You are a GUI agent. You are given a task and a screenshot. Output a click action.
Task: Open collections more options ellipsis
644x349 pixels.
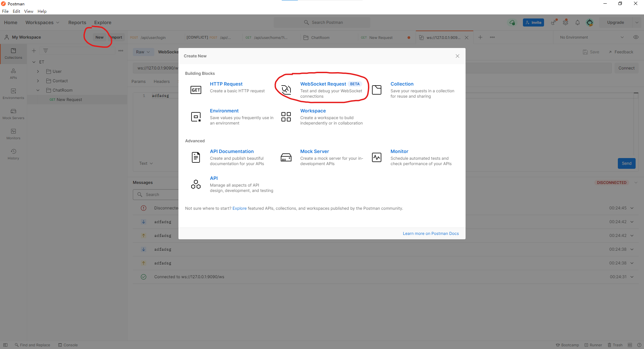(121, 51)
